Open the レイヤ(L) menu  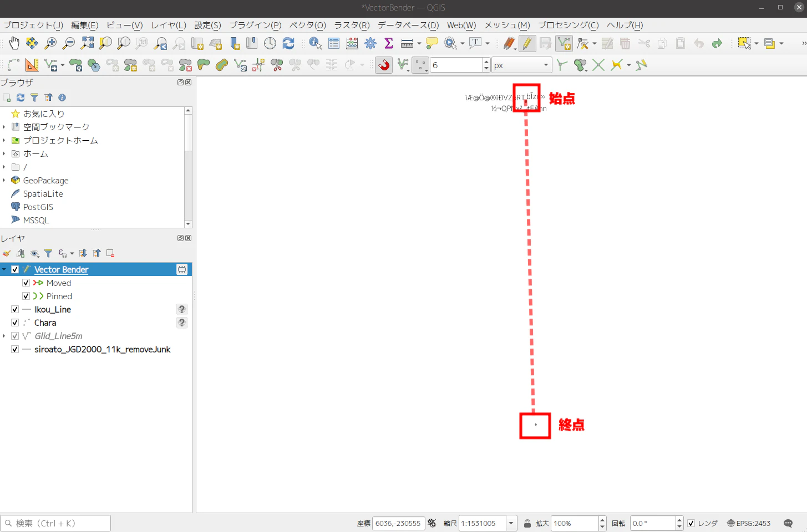point(169,25)
